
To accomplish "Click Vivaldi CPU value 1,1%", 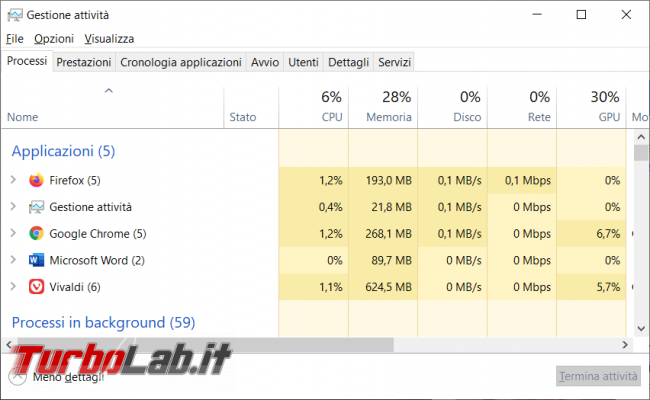I will tap(330, 287).
